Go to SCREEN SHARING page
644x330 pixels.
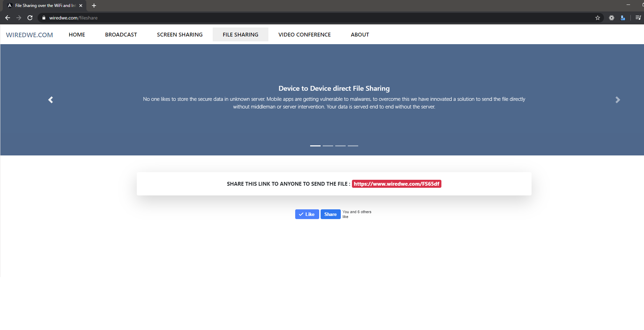[180, 34]
